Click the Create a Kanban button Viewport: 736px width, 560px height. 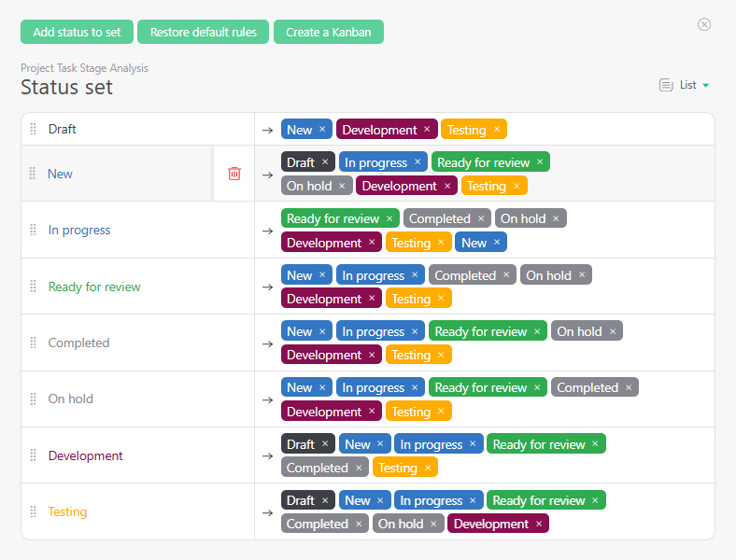pos(328,32)
